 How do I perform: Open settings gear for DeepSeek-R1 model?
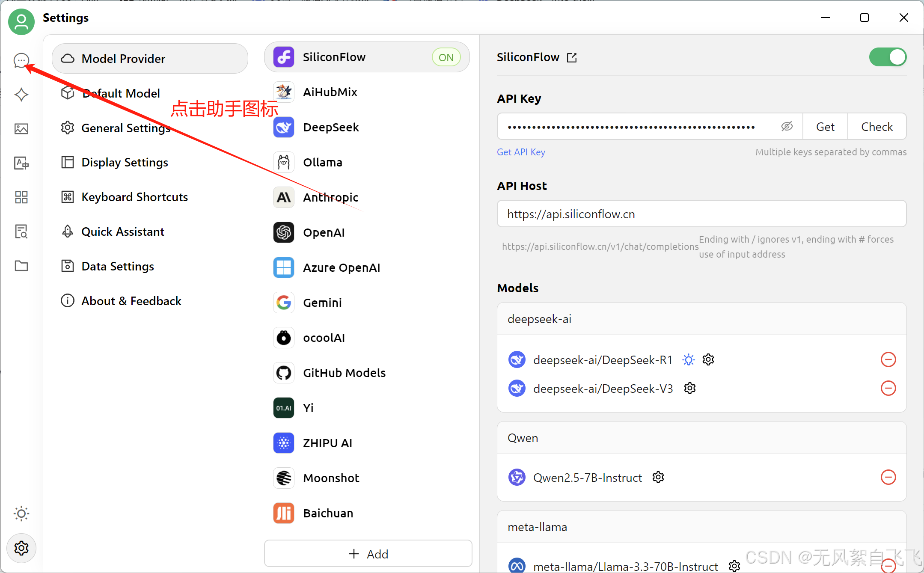708,359
